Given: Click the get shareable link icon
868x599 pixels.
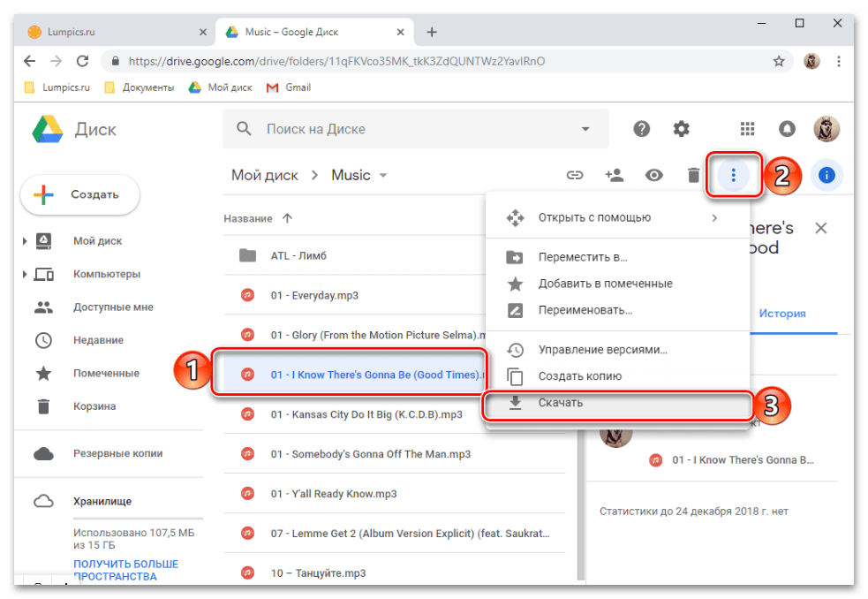Looking at the screenshot, I should coord(575,175).
